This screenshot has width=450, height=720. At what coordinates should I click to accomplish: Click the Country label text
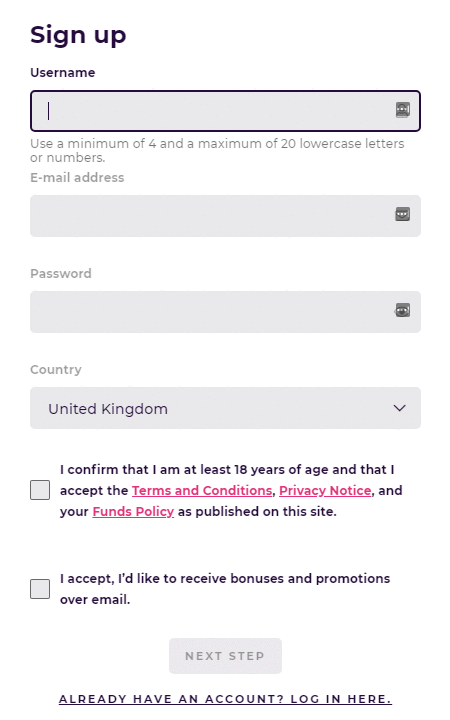click(56, 370)
